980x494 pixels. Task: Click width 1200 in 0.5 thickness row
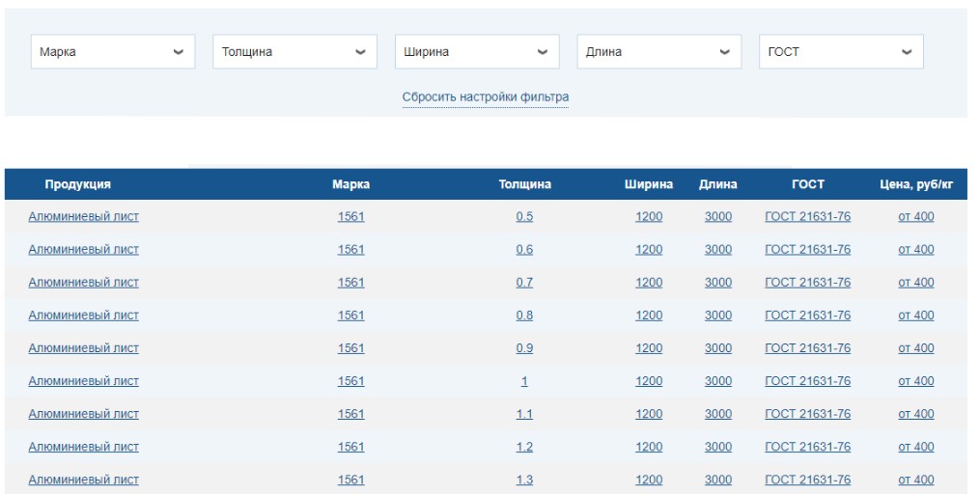(x=649, y=217)
